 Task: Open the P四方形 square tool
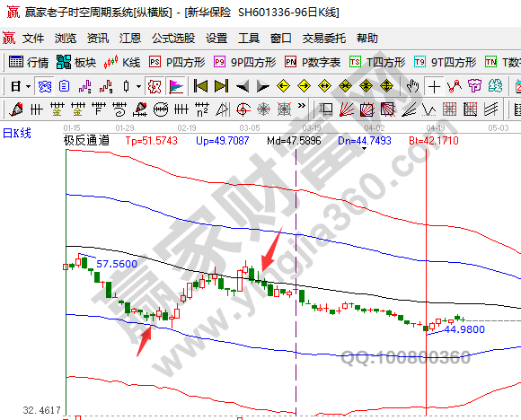177,63
